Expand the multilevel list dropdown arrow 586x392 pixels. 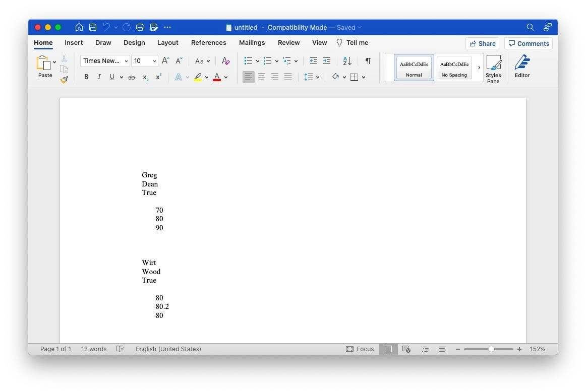(x=296, y=61)
